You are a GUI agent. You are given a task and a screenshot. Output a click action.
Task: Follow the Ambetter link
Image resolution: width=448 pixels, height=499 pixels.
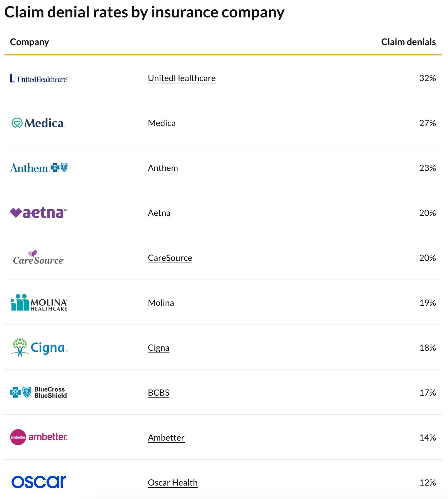166,437
